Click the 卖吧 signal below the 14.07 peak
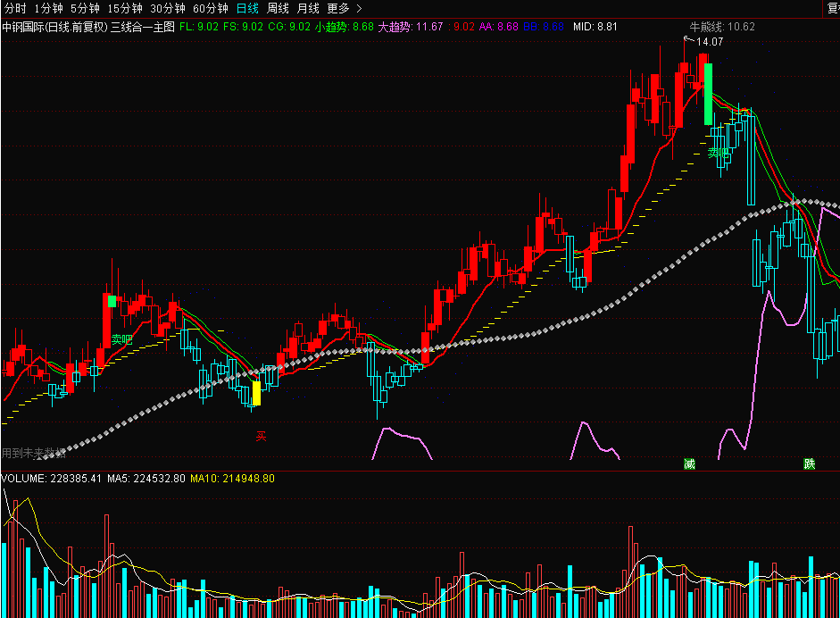 [718, 153]
